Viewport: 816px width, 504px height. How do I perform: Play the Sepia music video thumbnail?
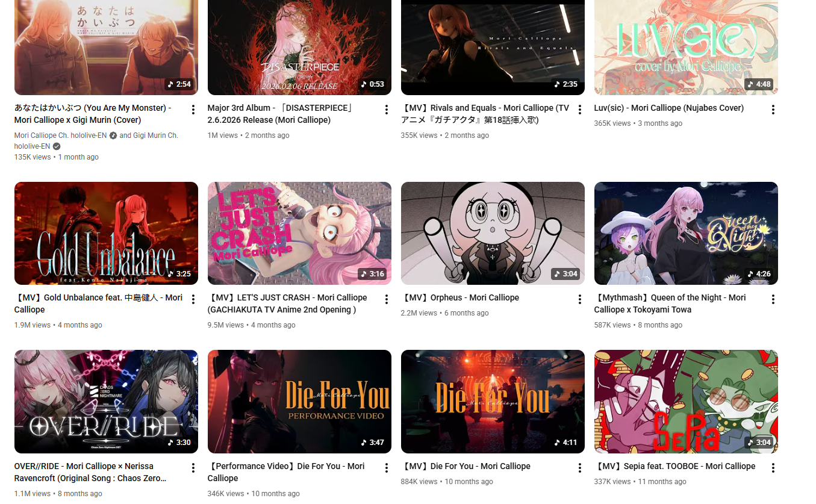[x=686, y=402]
